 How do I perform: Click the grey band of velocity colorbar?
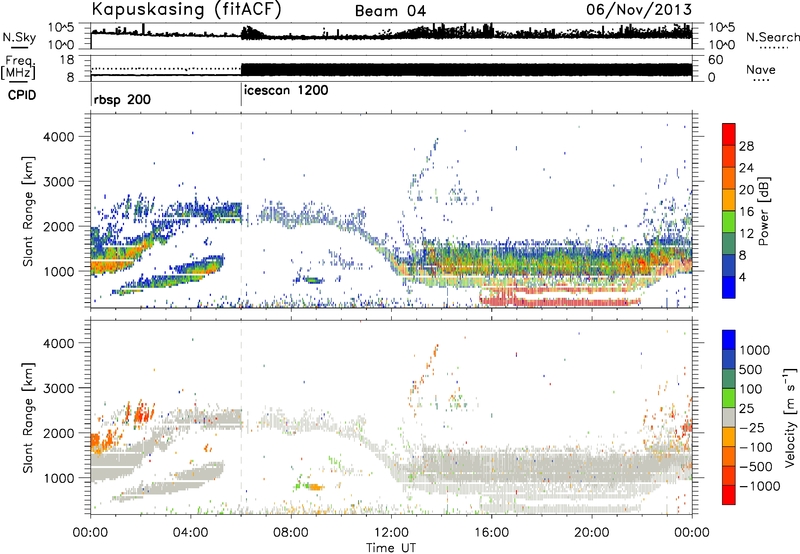click(x=729, y=418)
